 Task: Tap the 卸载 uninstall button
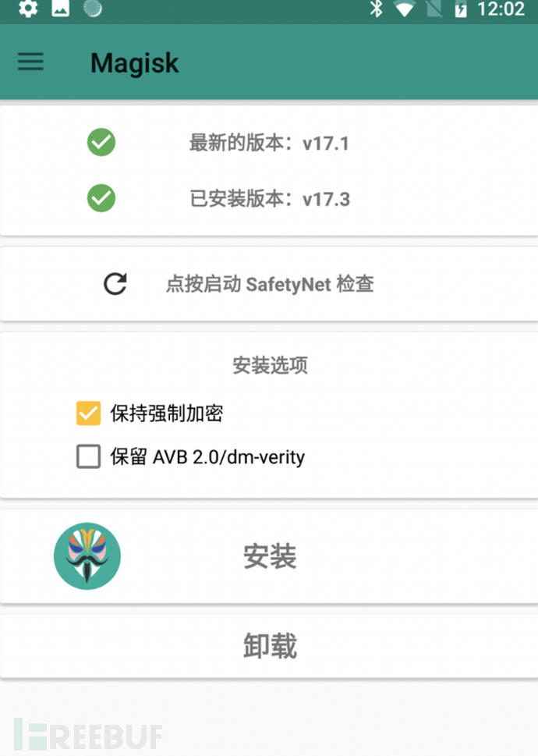click(x=269, y=645)
